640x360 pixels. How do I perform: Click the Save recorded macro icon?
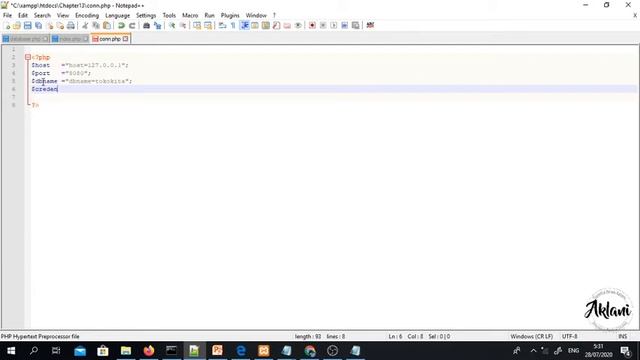coord(356,26)
